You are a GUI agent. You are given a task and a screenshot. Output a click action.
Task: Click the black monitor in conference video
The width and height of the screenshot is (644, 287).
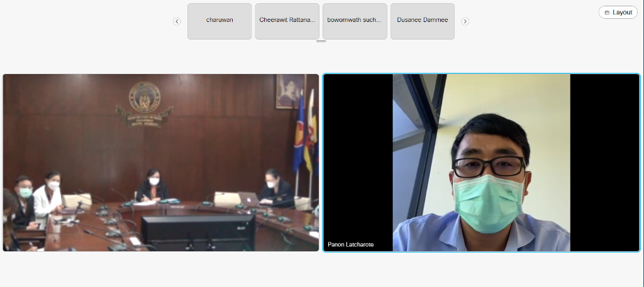point(197,231)
